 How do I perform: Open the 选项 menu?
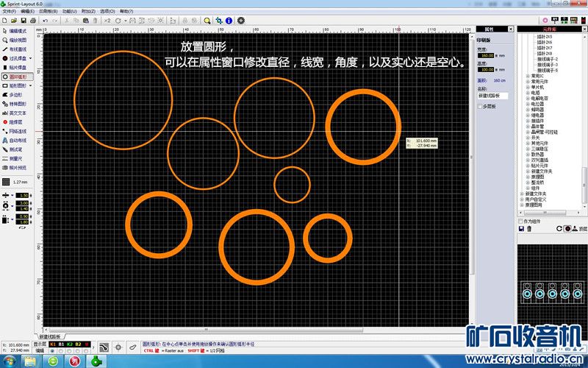[107, 12]
